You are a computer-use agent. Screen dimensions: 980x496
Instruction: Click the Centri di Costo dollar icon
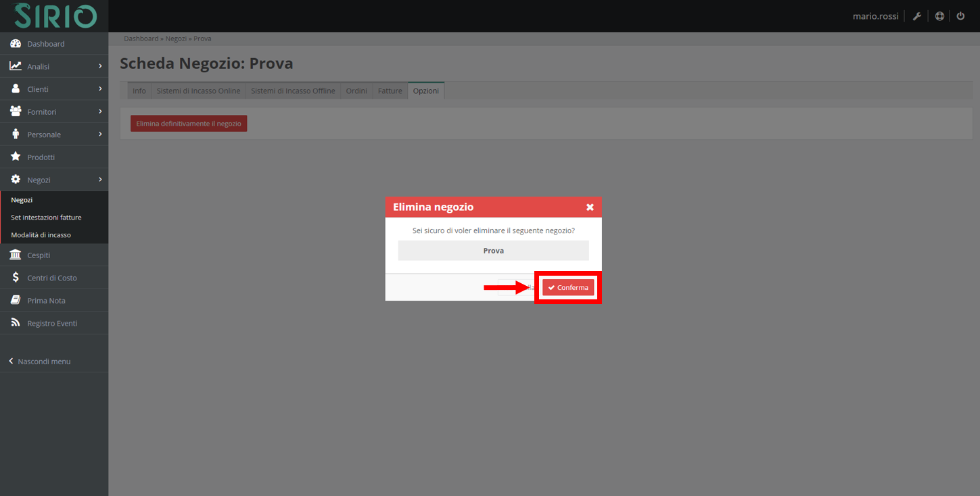pyautogui.click(x=16, y=278)
